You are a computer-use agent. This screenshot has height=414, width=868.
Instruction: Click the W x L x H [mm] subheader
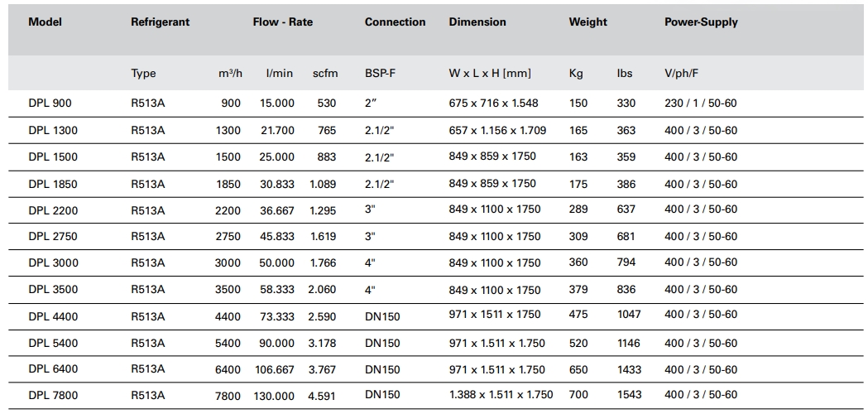click(x=490, y=73)
